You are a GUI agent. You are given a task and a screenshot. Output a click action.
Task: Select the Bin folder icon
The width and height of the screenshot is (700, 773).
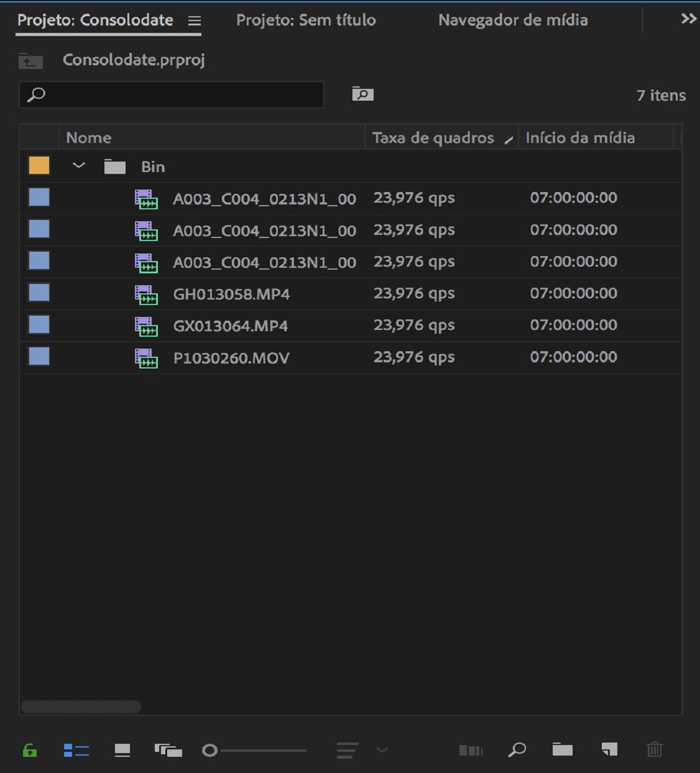(x=114, y=167)
